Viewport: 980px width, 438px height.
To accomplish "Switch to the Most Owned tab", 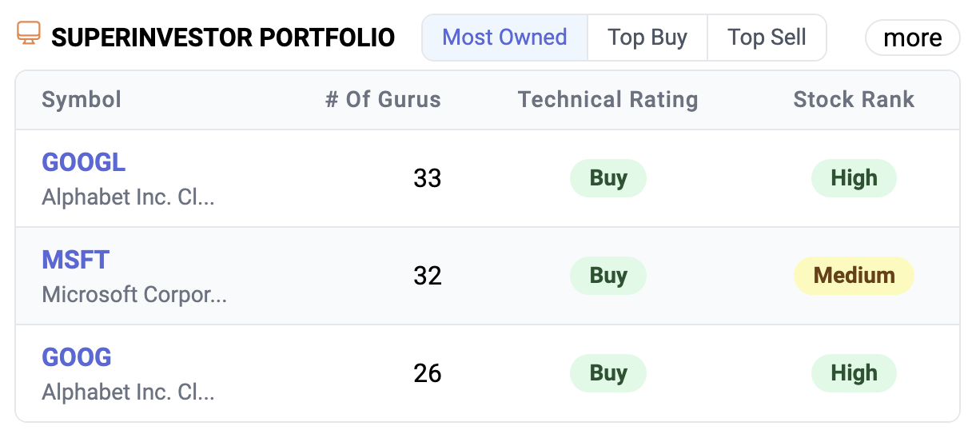I will click(x=504, y=38).
